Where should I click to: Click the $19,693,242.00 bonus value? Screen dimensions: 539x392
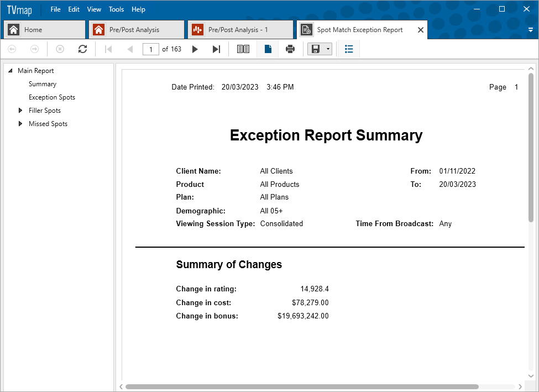pyautogui.click(x=303, y=316)
